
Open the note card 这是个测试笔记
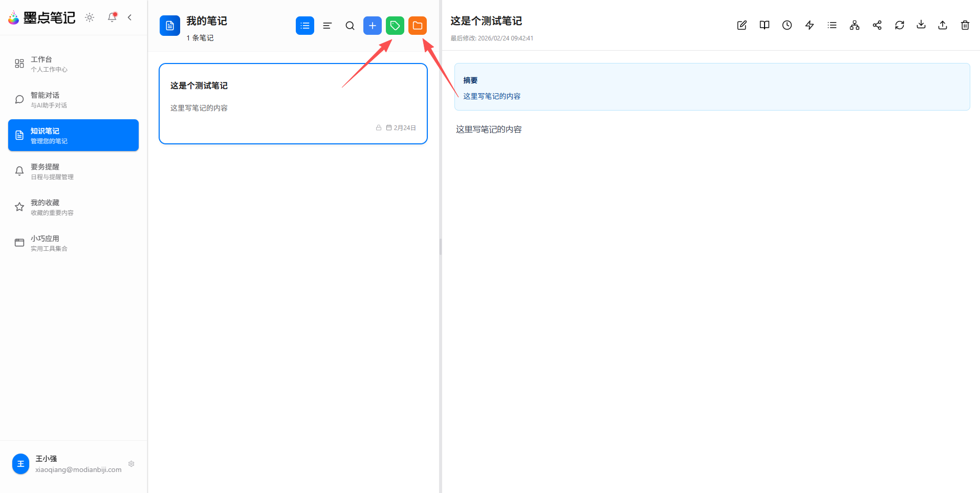click(x=293, y=103)
